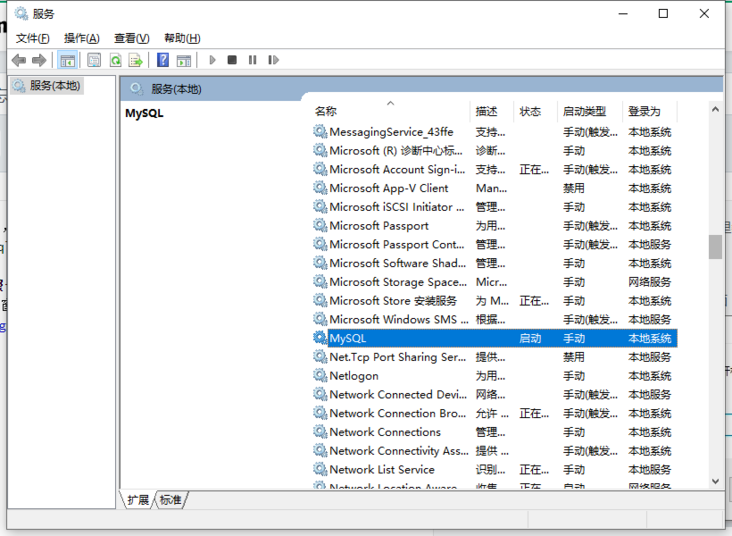Open the 文件(F) menu
Viewport: 732px width, 536px height.
32,38
